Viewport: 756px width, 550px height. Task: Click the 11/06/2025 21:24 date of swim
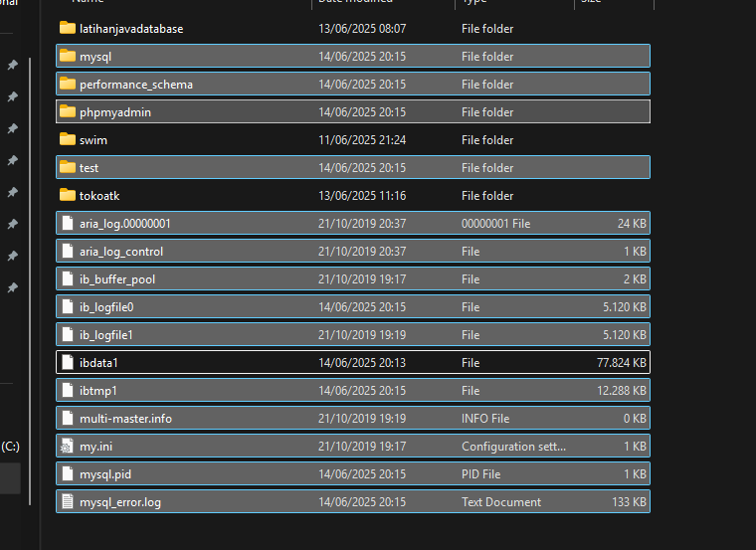(362, 140)
